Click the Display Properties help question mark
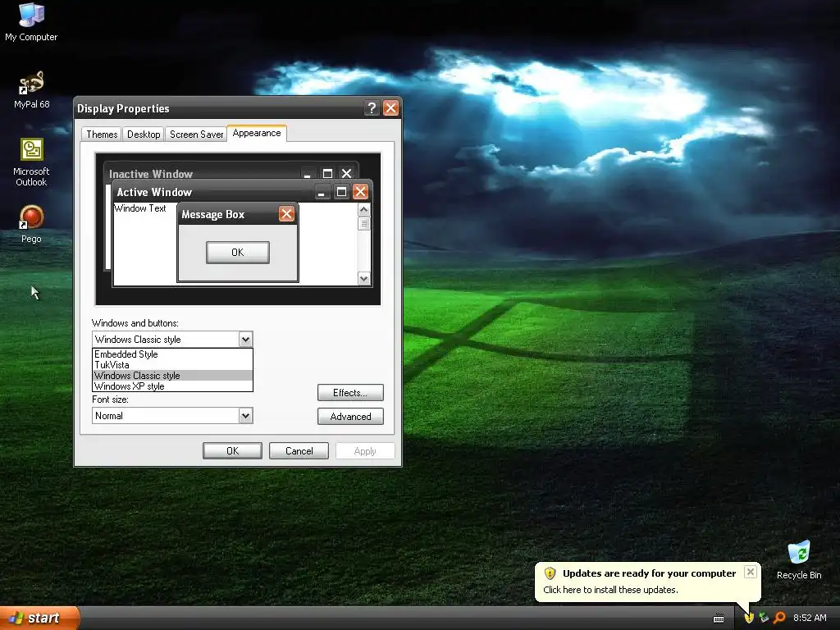Viewport: 840px width, 630px height. (372, 107)
